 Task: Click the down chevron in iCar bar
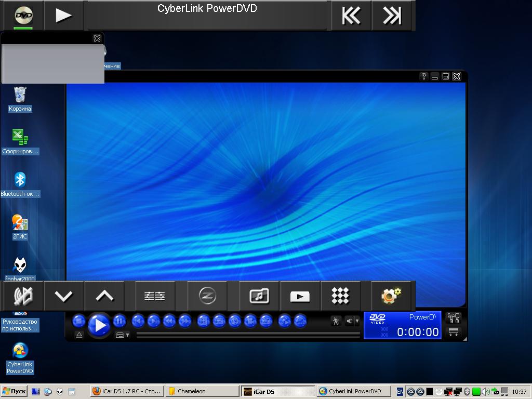(x=63, y=296)
